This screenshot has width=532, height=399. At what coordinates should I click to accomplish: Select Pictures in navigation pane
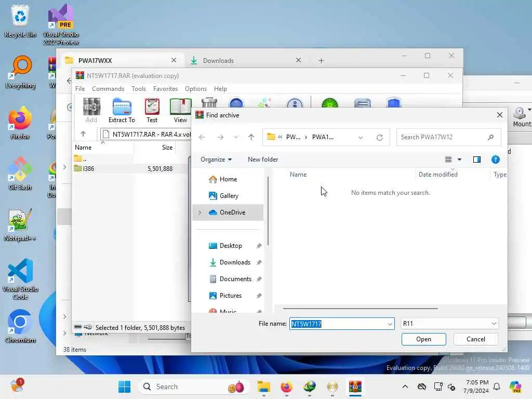click(x=228, y=296)
